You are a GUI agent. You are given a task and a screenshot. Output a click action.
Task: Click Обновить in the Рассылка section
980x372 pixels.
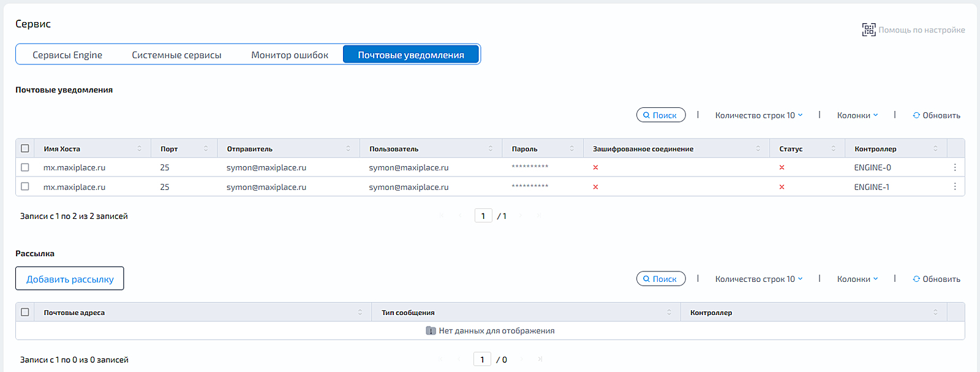[937, 279]
